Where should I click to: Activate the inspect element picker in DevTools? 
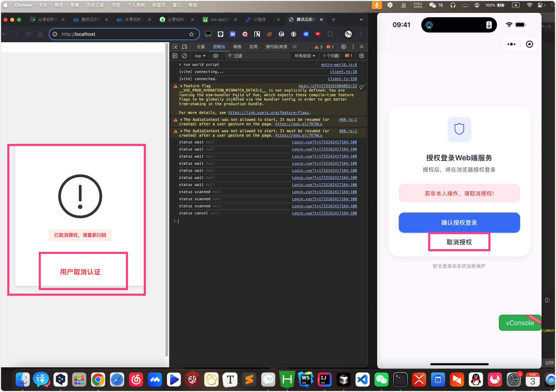175,47
